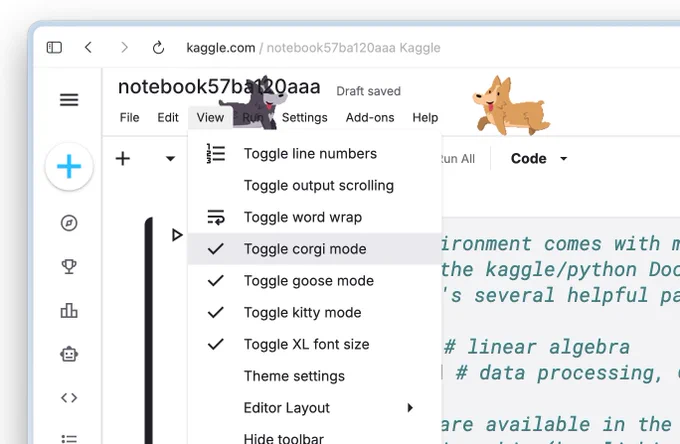Go back with the browser back arrow

88,47
